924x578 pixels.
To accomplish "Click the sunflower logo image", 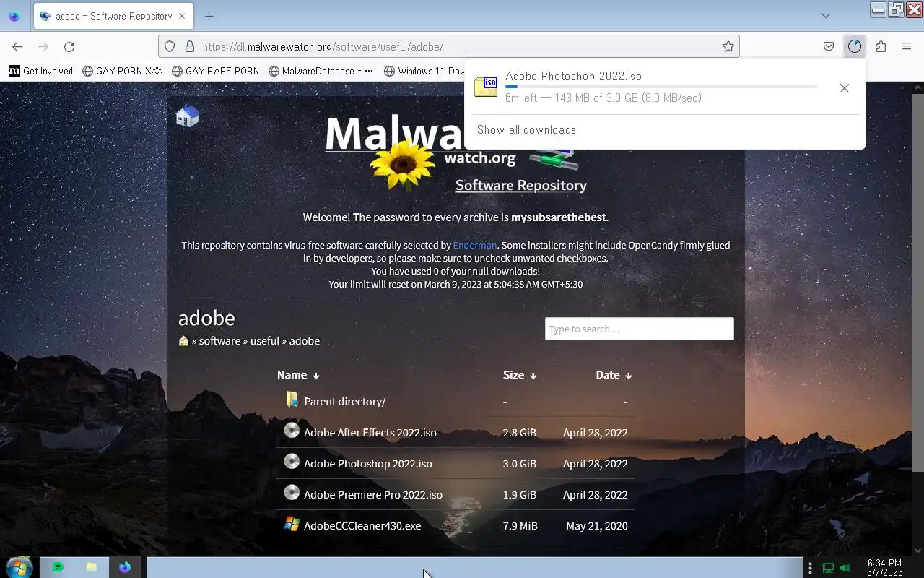I will (x=402, y=164).
